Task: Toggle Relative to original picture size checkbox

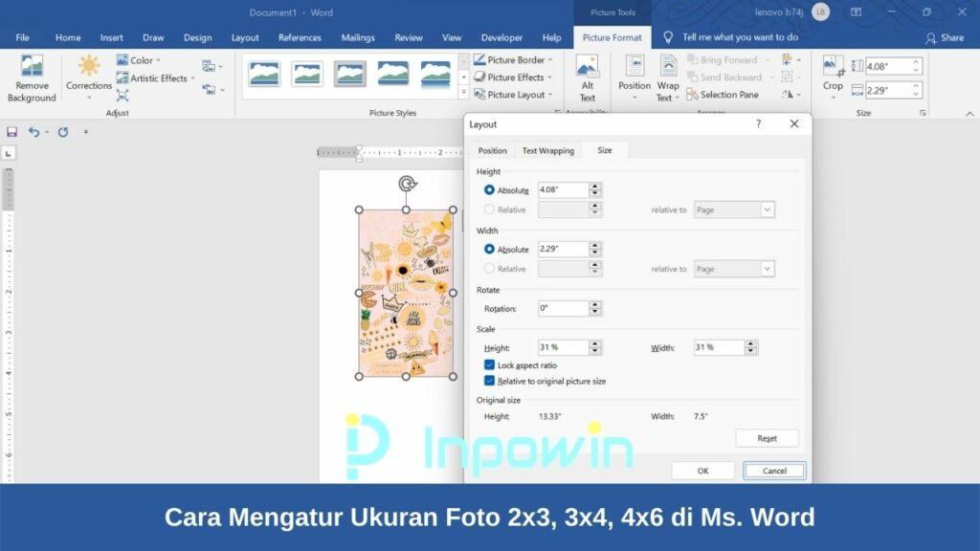Action: click(x=489, y=381)
